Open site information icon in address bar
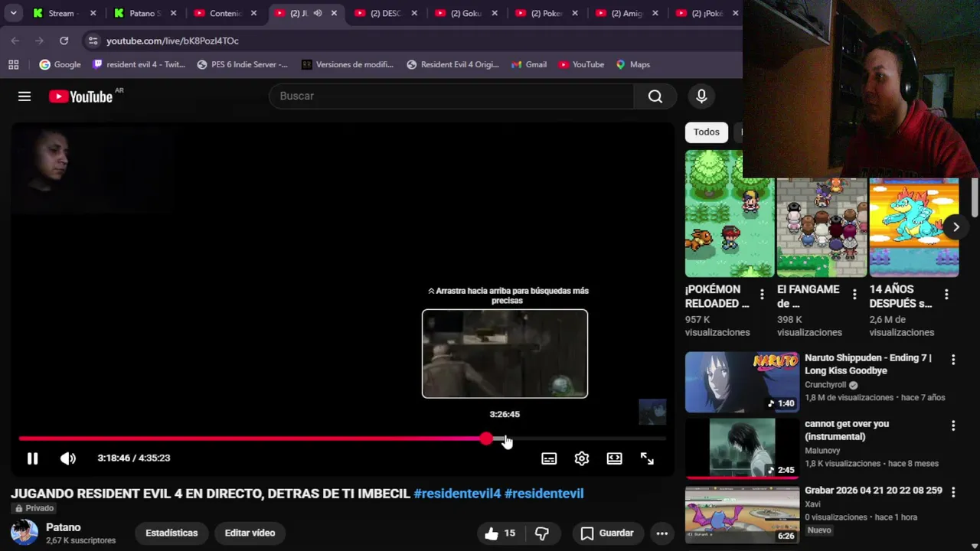 click(x=93, y=41)
